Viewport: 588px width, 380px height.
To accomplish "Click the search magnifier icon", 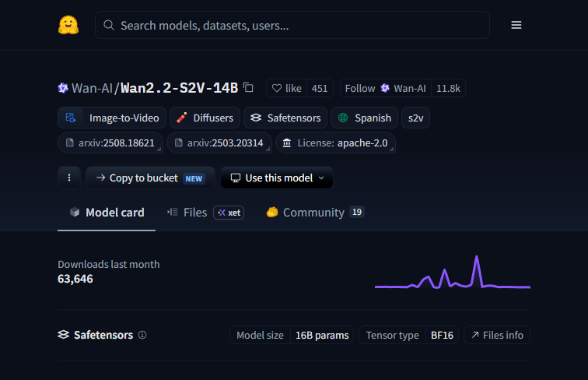I will click(x=109, y=25).
